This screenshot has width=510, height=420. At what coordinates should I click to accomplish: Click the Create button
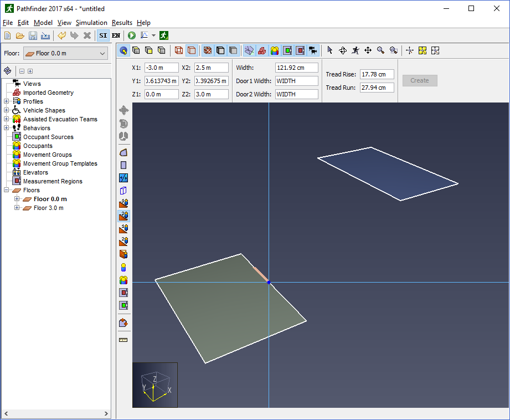[420, 80]
